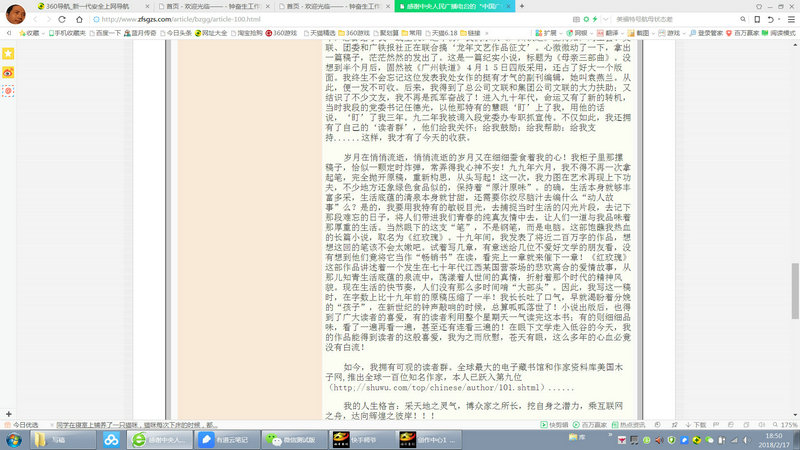Open the 下载 downloads manager
This screenshot has height=450, width=800.
tap(696, 424)
